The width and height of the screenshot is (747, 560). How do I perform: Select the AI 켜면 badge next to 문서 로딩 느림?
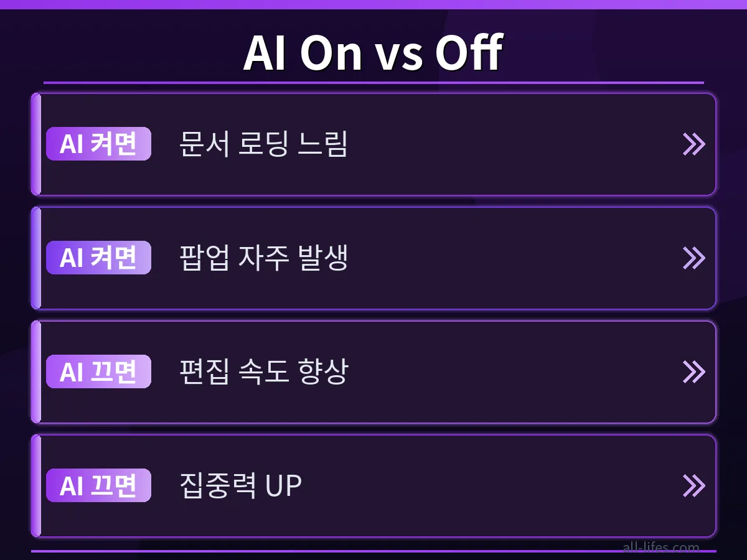point(98,144)
